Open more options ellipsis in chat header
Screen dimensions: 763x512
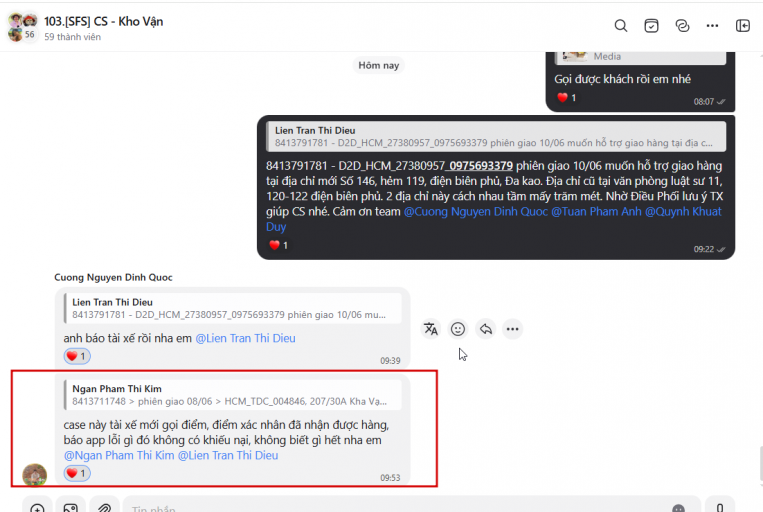pos(712,26)
